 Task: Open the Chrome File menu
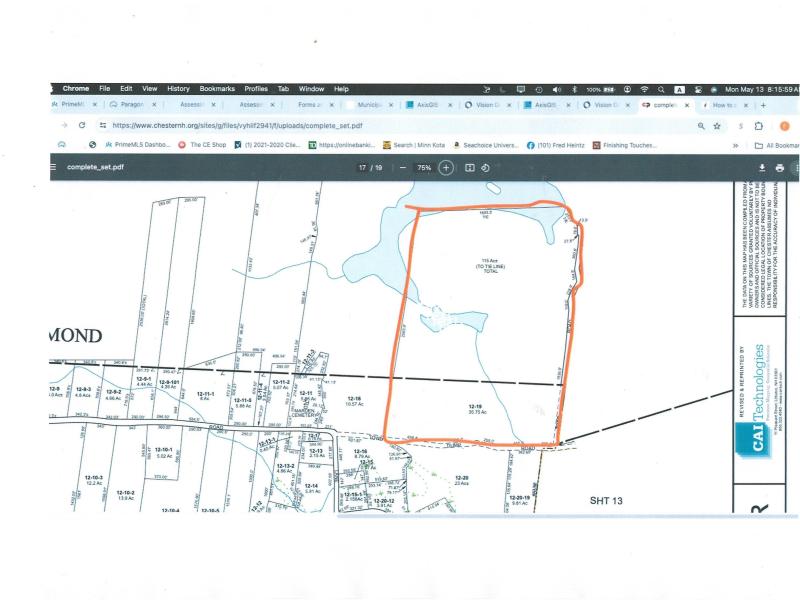pos(105,88)
